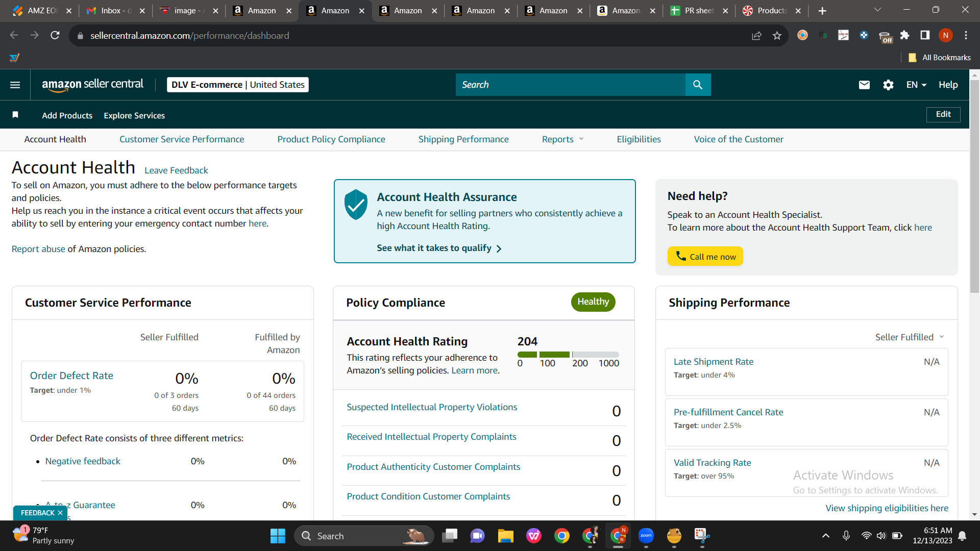980x551 pixels.
Task: Open the notifications bell in system tray
Action: (962, 536)
